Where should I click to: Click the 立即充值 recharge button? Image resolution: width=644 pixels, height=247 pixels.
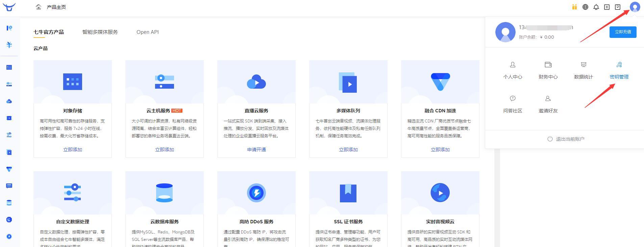click(x=623, y=32)
